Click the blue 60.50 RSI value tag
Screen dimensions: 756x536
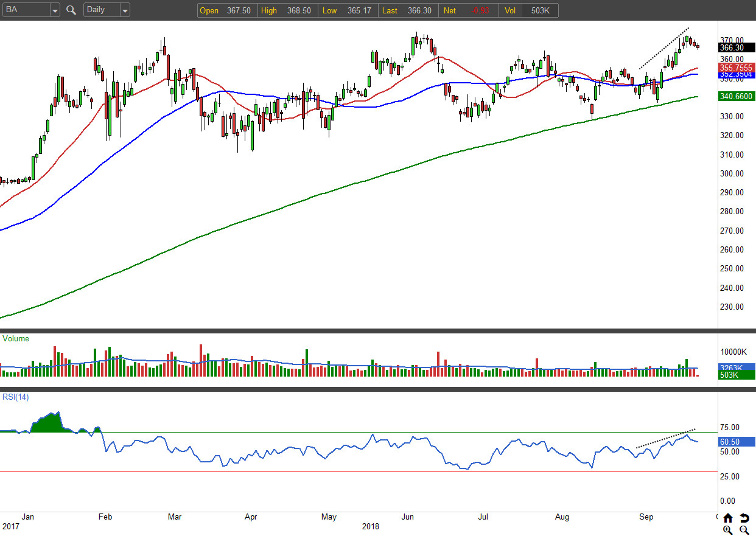[x=737, y=442]
